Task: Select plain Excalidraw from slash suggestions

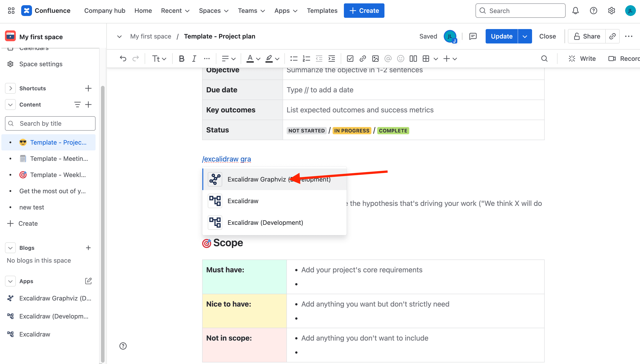Action: pos(274,201)
